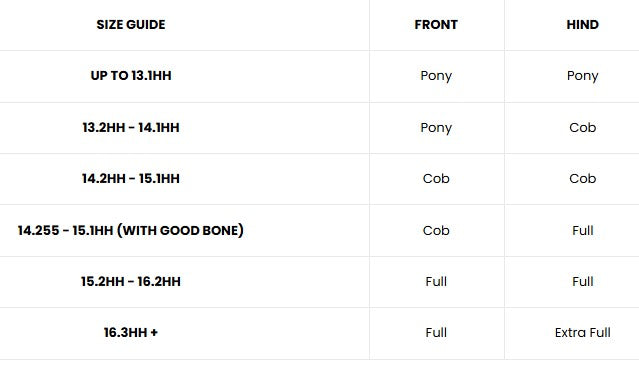Click Full front cell in 15.2HH row

[436, 281]
